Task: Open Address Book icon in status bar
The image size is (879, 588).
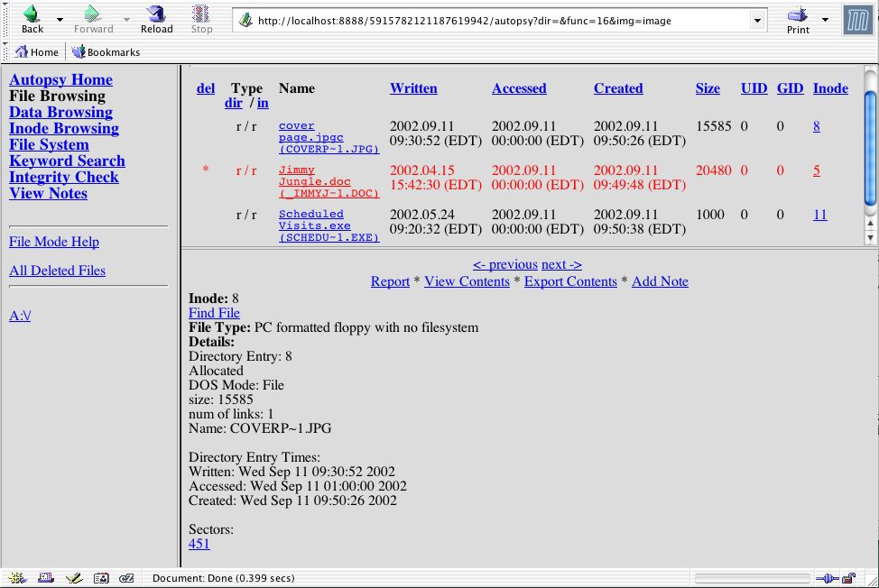Action: [101, 578]
